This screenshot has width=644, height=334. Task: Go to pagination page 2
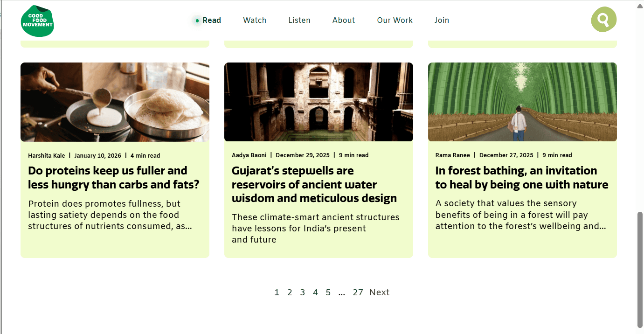(290, 292)
